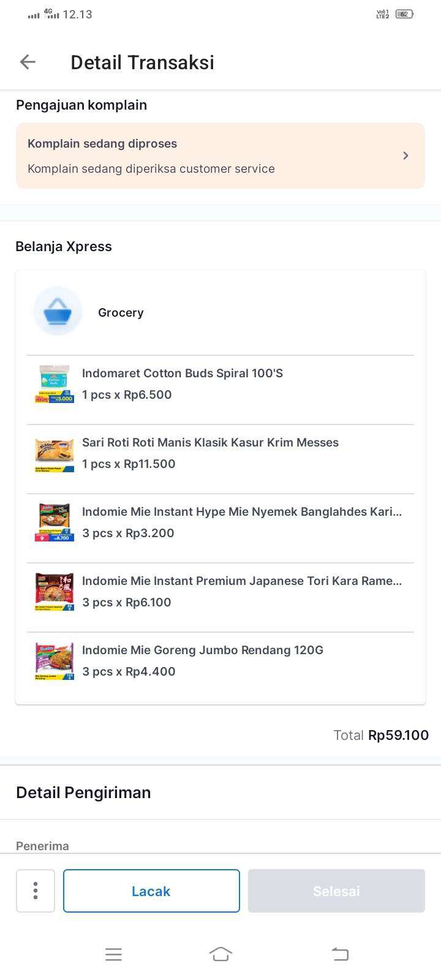Image resolution: width=441 pixels, height=980 pixels.
Task: Click the Lacak button
Action: 151,891
